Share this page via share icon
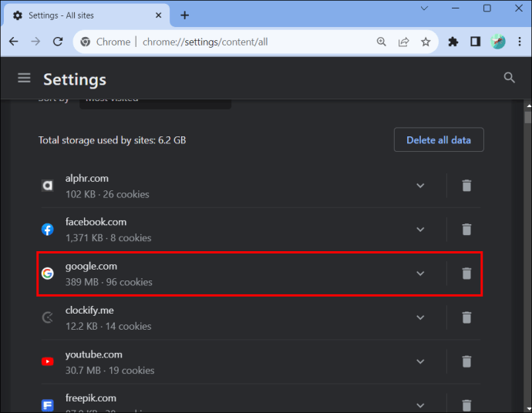The width and height of the screenshot is (532, 413). [x=403, y=42]
